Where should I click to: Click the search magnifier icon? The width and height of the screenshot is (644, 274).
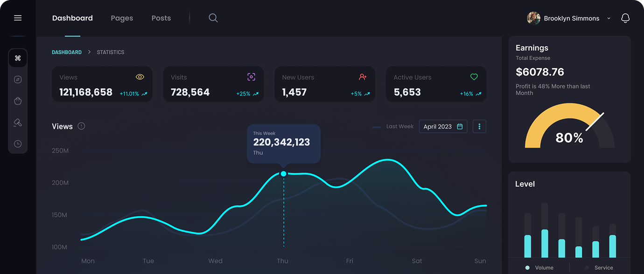coord(213,18)
